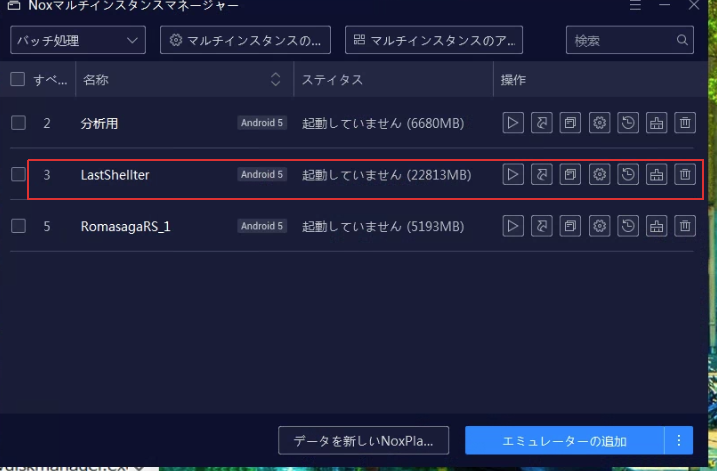This screenshot has height=471, width=717.
Task: Close the Nox manager window
Action: click(694, 5)
